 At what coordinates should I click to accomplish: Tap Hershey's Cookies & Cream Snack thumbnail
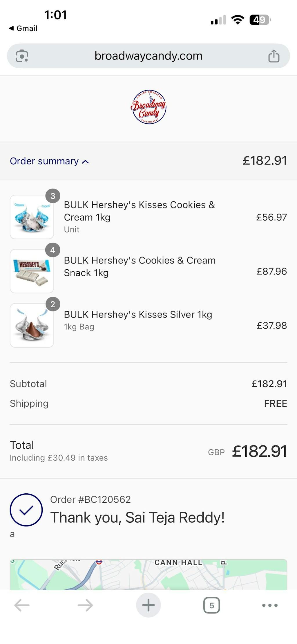(32, 271)
